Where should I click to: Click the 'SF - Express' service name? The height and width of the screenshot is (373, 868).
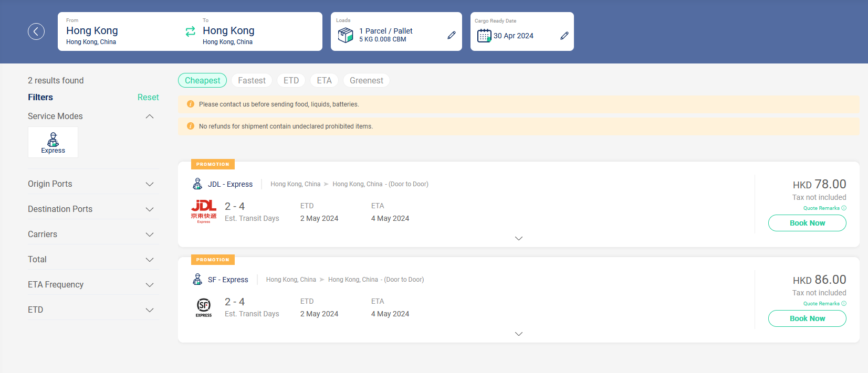coord(228,280)
